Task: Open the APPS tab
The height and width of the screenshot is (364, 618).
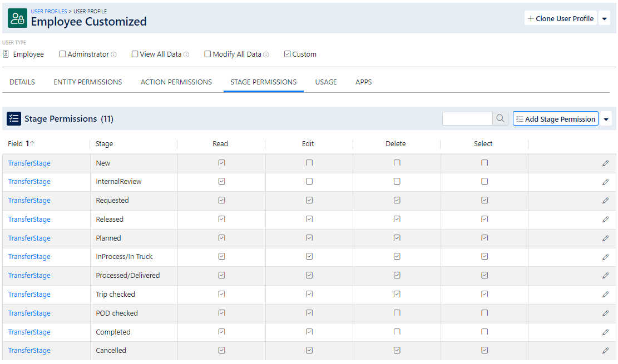Action: [x=363, y=82]
